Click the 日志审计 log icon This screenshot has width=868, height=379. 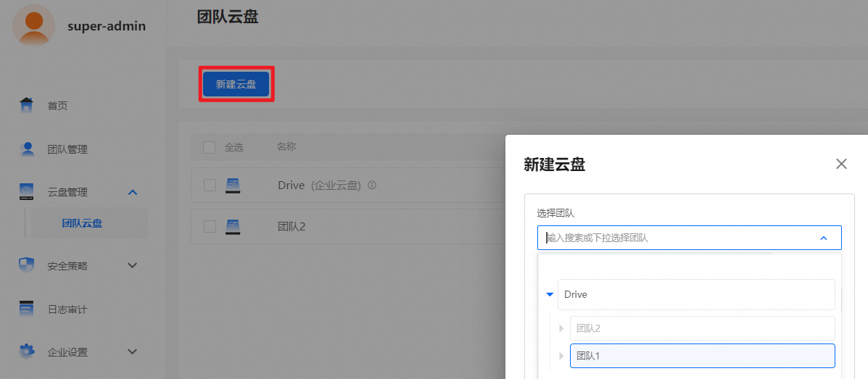[27, 309]
